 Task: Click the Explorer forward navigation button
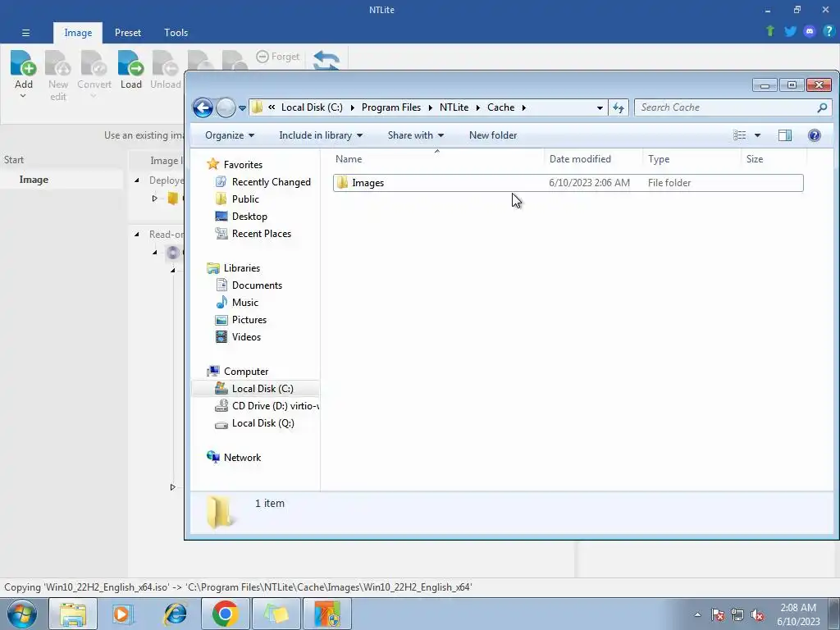226,107
